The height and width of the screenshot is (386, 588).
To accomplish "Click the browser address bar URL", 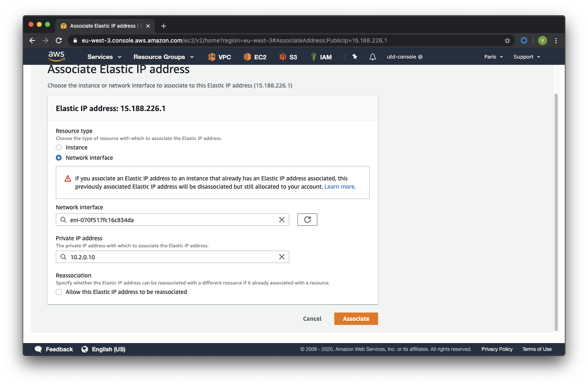I will tap(234, 40).
